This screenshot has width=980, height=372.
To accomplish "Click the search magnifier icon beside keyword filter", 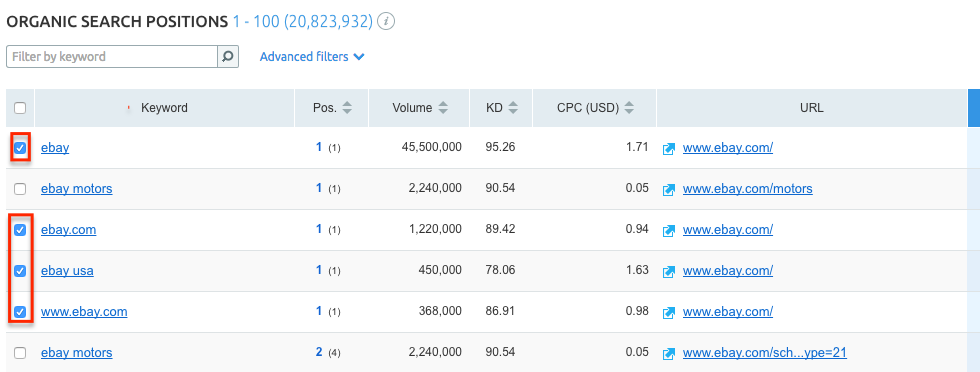I will pyautogui.click(x=228, y=56).
